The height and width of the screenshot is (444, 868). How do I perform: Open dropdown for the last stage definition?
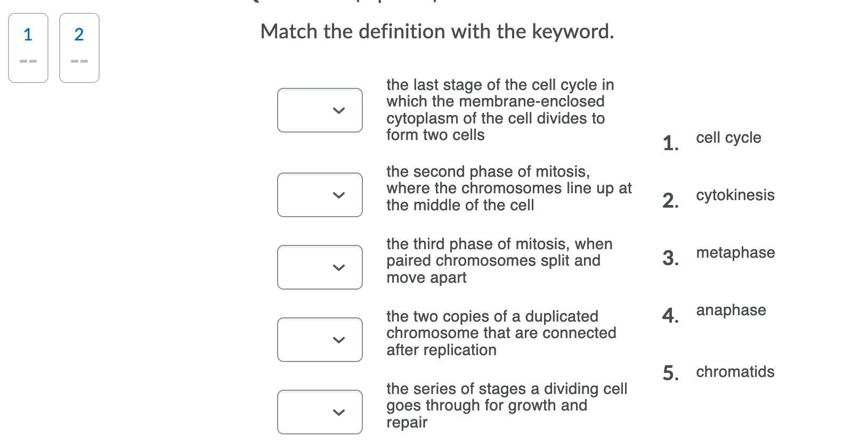(x=320, y=110)
